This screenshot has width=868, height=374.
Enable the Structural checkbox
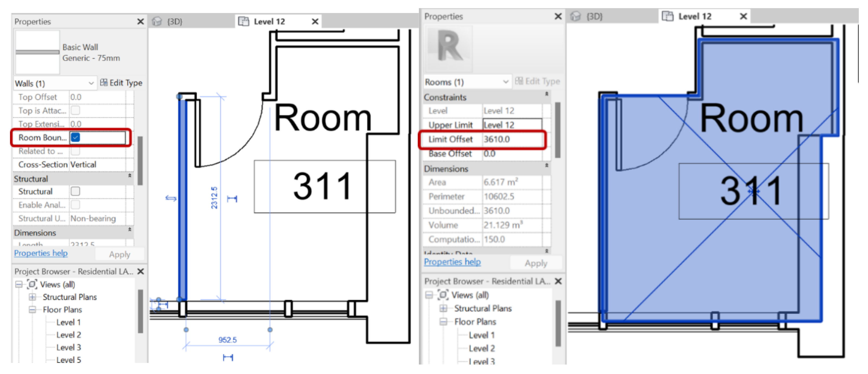(x=76, y=191)
